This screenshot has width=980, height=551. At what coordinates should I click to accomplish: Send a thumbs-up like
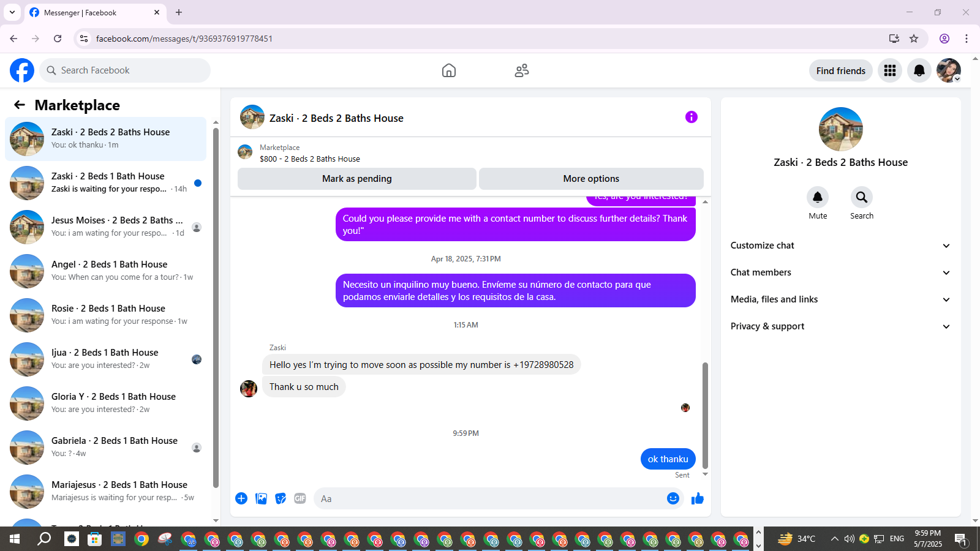(x=698, y=498)
